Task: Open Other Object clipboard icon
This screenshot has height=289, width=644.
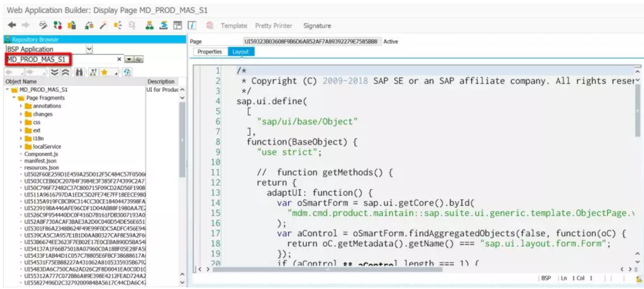Action: coord(72,25)
